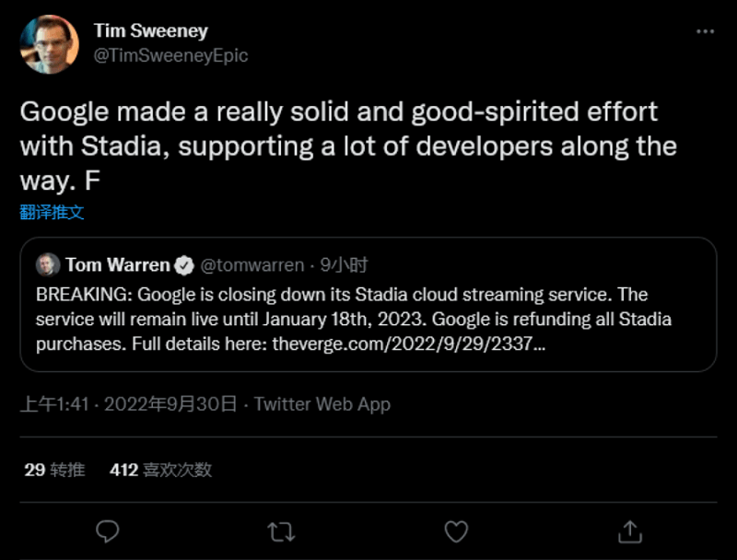The width and height of the screenshot is (737, 560).
Task: Open the three-dot more options menu
Action: pos(705,31)
